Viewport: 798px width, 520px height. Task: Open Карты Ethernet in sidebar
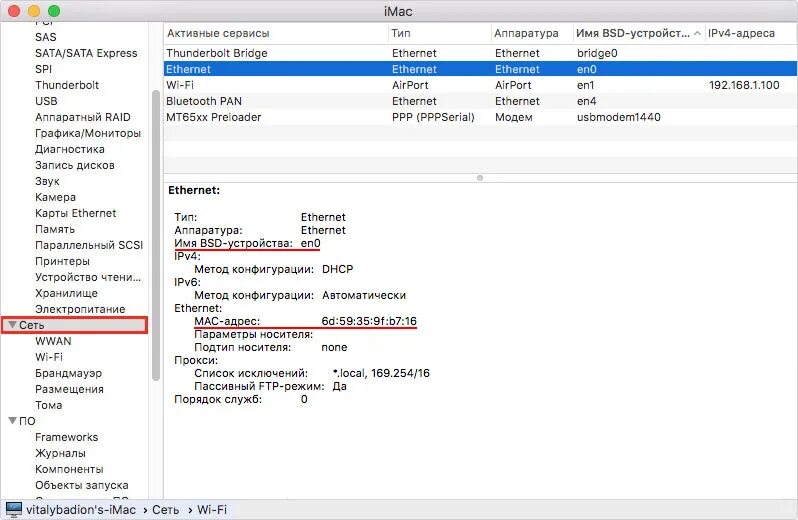point(75,213)
